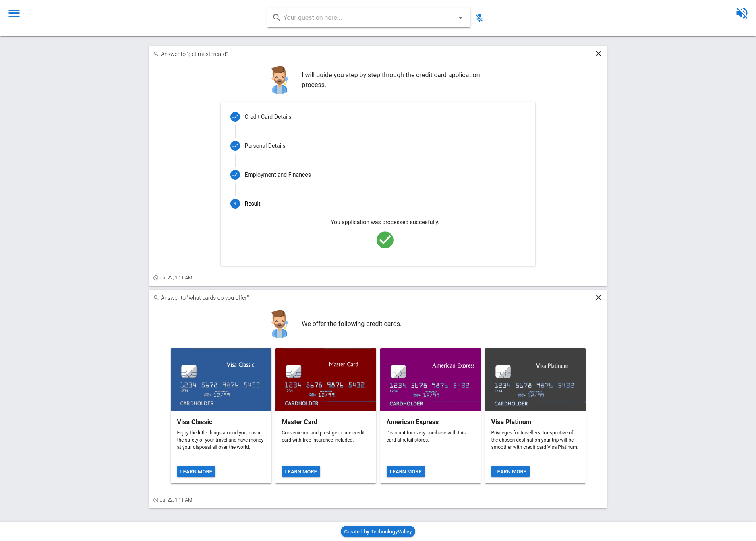The width and height of the screenshot is (756, 541).
Task: Learn more about American Express
Action: (406, 471)
